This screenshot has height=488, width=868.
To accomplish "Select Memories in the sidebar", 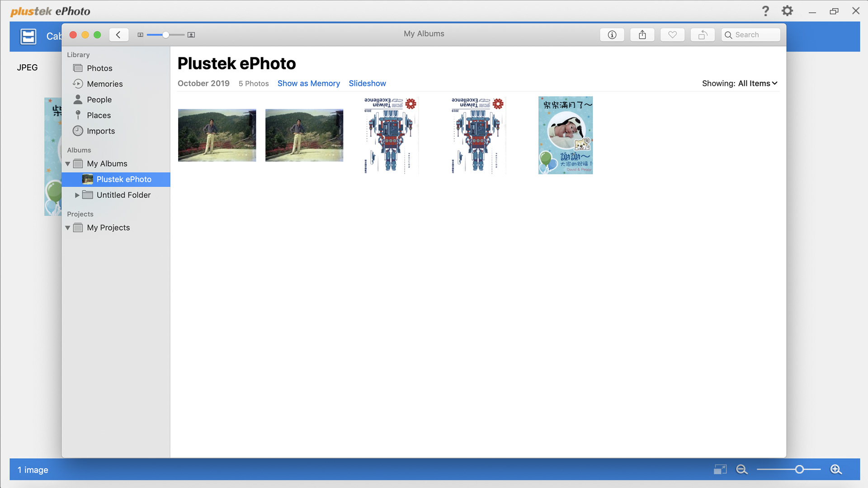I will (104, 84).
